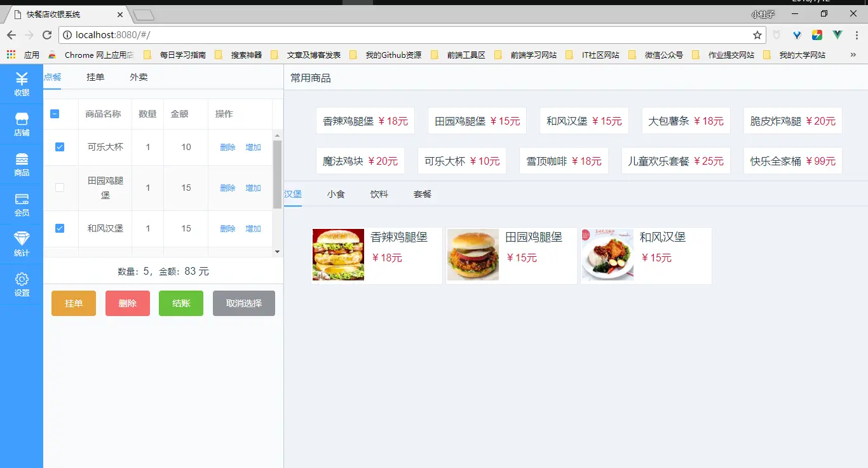Click 删除 link in 和风汉堡 row
The width and height of the screenshot is (868, 468).
pos(227,228)
